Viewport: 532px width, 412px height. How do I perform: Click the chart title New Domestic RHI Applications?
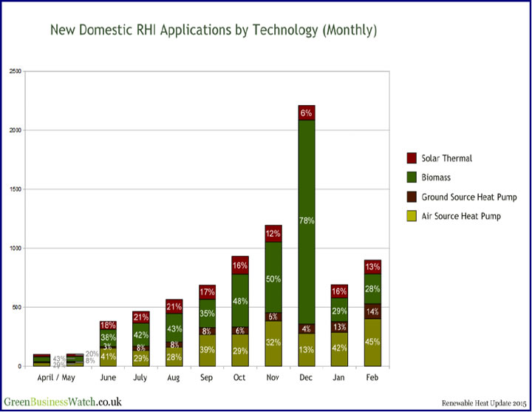point(214,30)
